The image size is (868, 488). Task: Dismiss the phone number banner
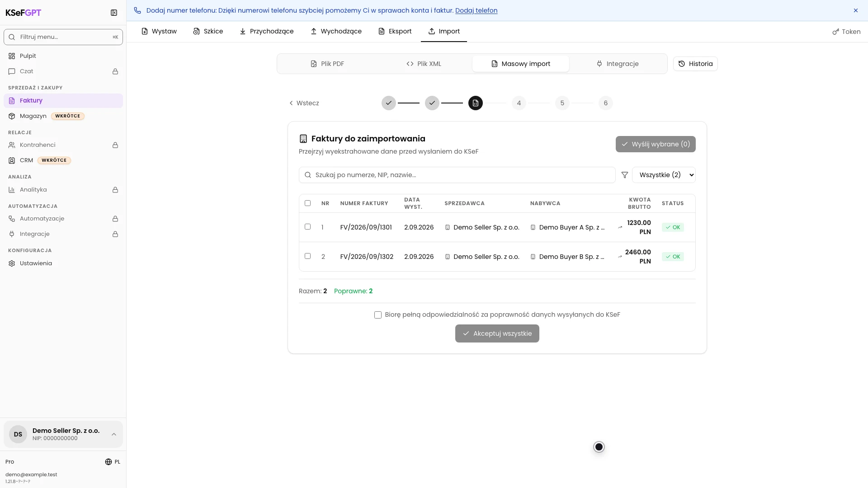coord(856,10)
